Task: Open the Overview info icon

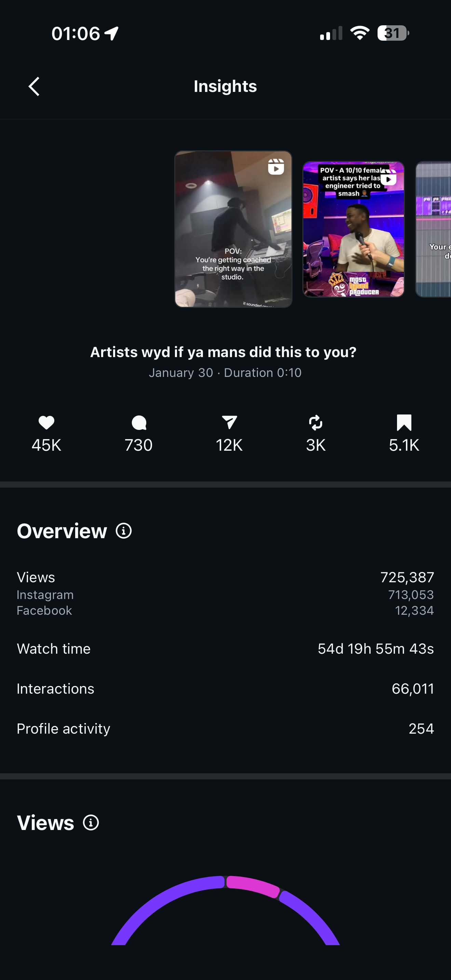Action: pyautogui.click(x=124, y=531)
